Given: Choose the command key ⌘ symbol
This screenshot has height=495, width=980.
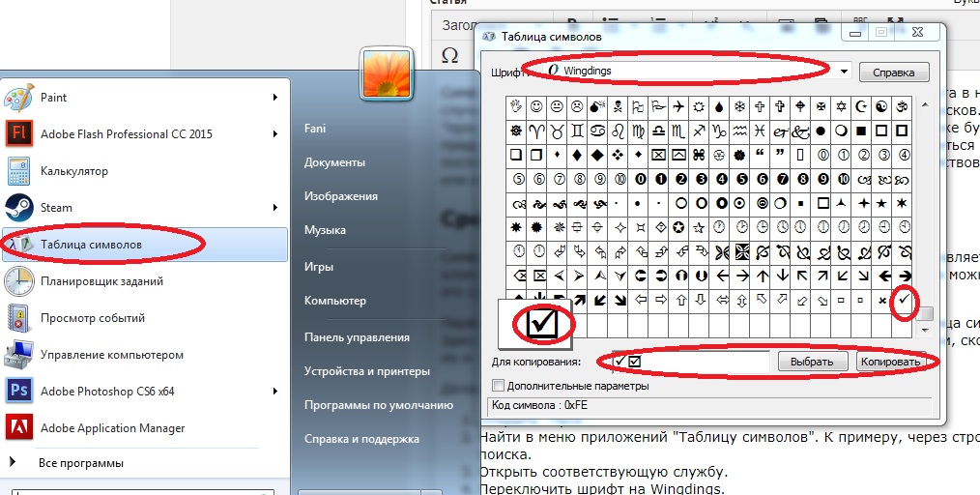Looking at the screenshot, I should 699,155.
